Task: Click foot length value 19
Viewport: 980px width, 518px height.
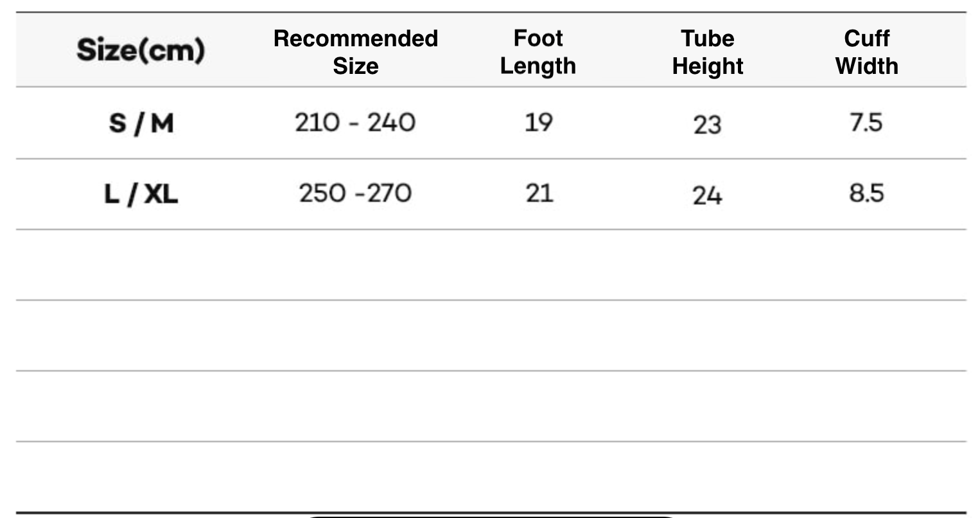Action: (x=538, y=123)
